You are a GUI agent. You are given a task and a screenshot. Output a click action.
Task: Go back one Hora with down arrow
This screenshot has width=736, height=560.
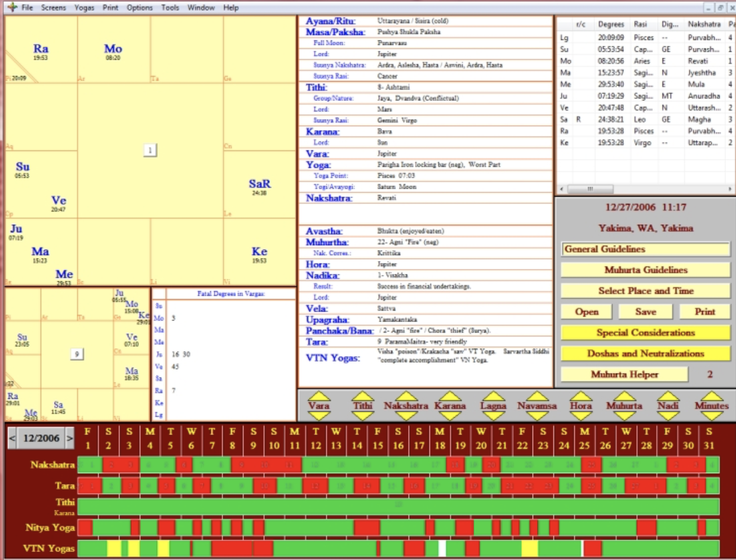(580, 416)
